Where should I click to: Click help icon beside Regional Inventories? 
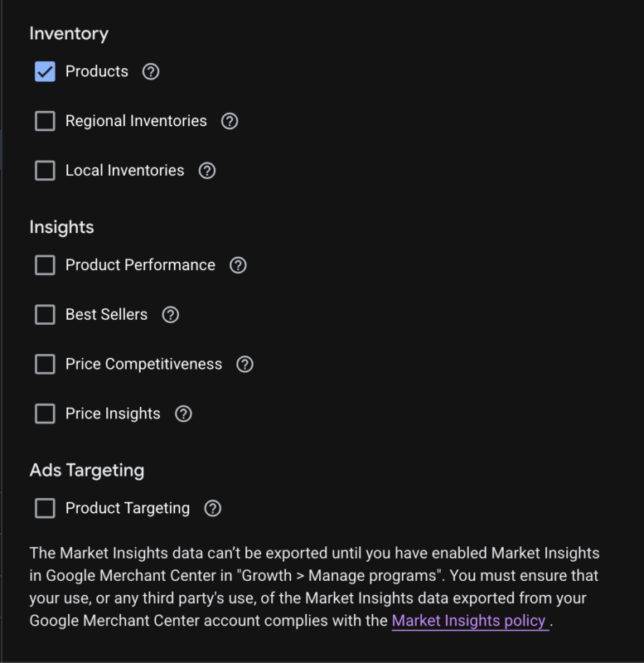coord(230,121)
